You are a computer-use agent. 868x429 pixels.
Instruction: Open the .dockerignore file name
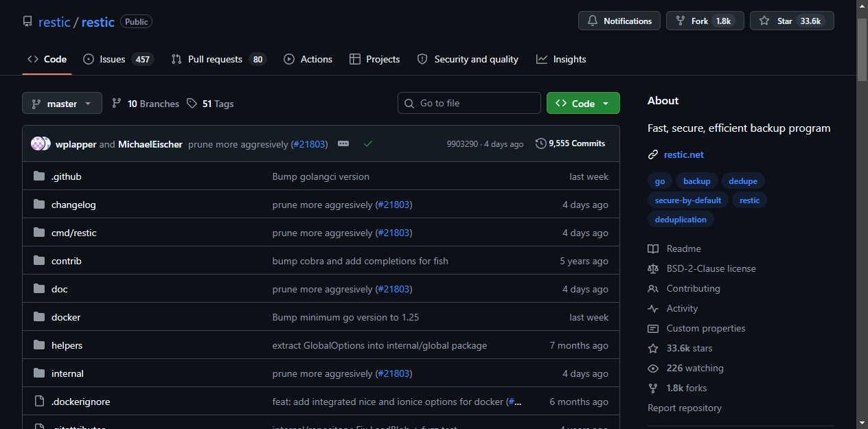(x=80, y=402)
